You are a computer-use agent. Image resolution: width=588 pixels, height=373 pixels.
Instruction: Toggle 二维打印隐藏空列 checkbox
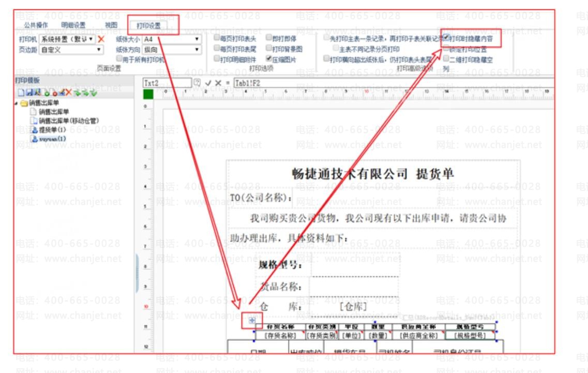(x=446, y=58)
